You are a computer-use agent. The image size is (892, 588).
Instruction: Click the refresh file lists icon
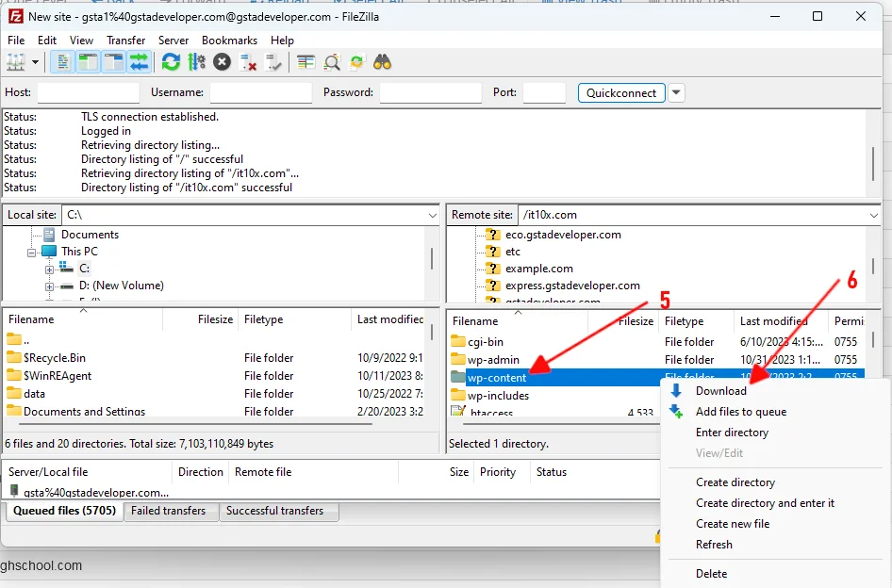coord(171,62)
